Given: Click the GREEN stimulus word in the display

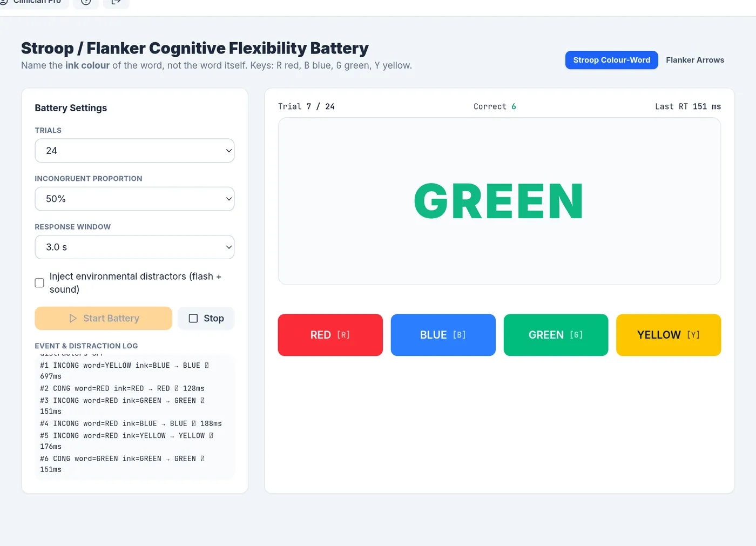Looking at the screenshot, I should click(499, 201).
